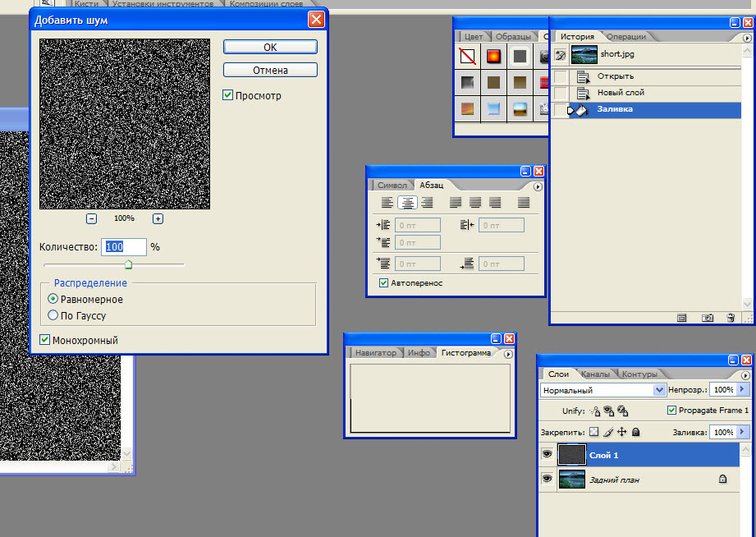Open the Заливка fill percentage arrow
The width and height of the screenshot is (756, 537).
(742, 432)
